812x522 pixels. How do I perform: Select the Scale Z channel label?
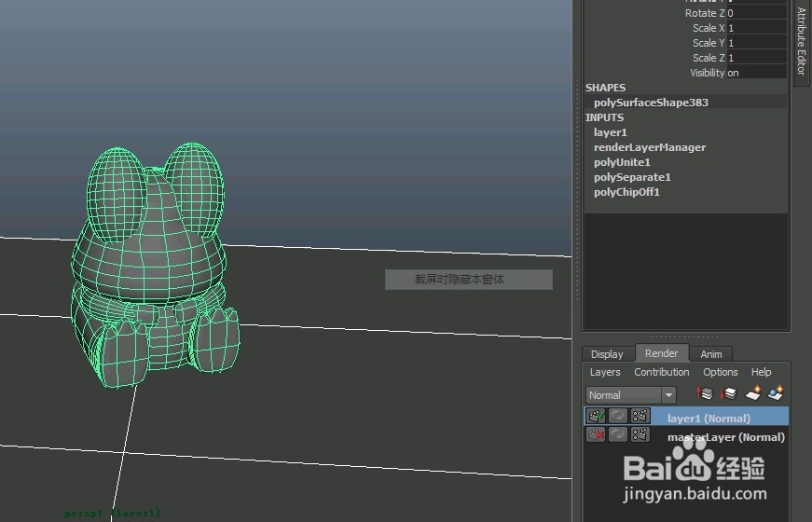coord(709,58)
